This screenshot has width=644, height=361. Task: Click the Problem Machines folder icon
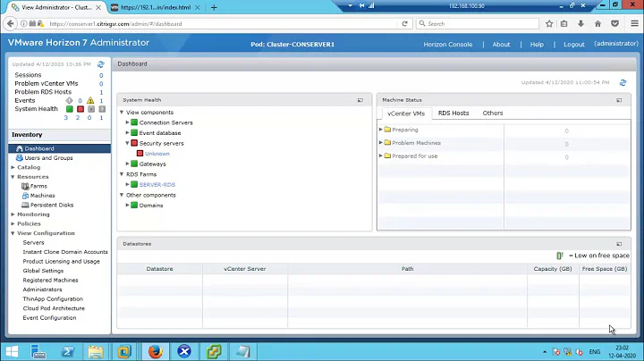(x=387, y=142)
